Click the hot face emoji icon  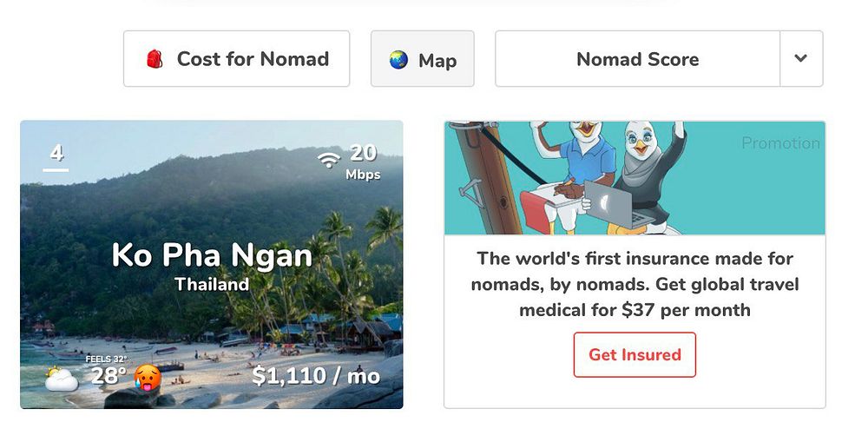[148, 377]
